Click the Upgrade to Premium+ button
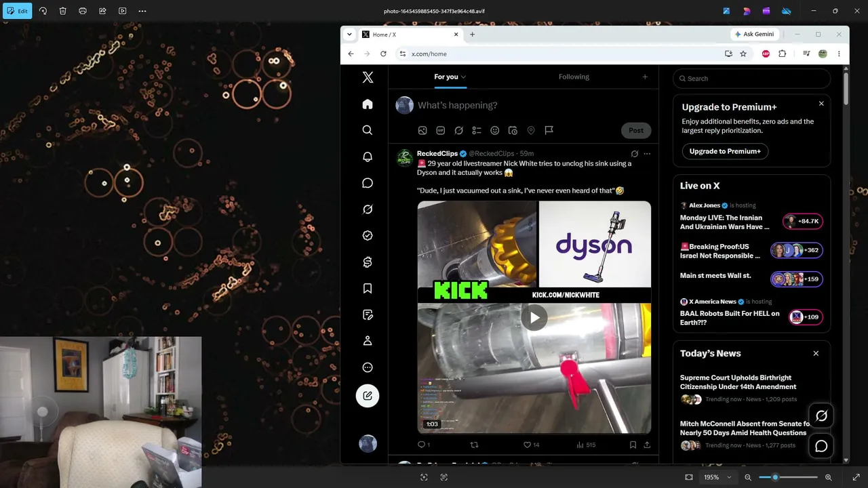 [x=725, y=151]
